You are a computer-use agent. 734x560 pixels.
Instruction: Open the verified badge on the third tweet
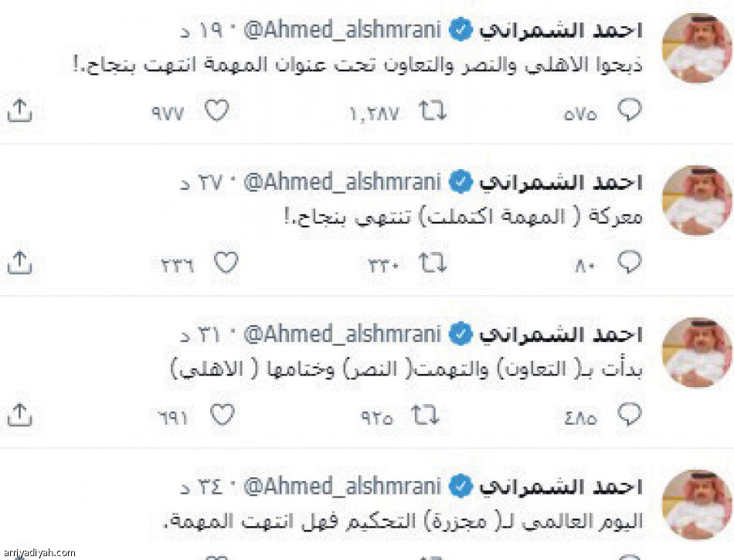461,334
